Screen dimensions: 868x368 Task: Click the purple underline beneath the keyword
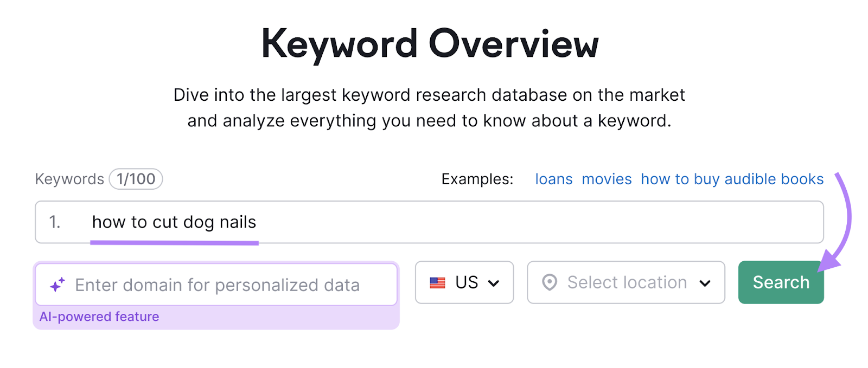pyautogui.click(x=174, y=242)
